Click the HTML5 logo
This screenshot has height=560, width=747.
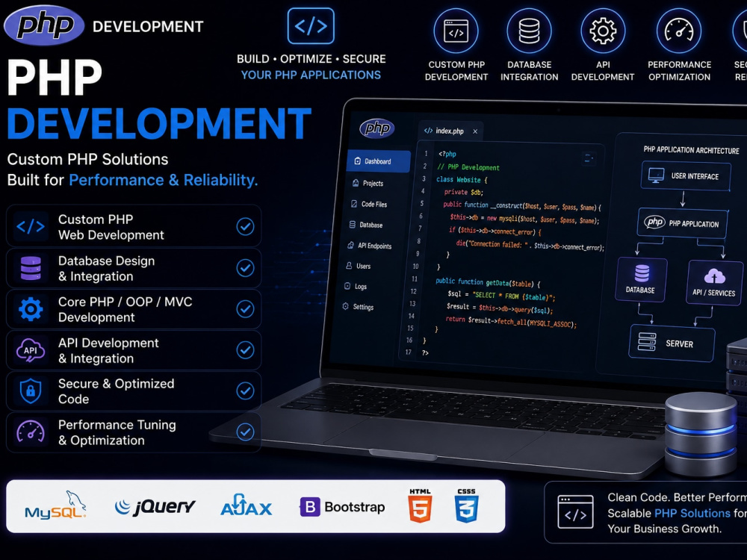[420, 505]
